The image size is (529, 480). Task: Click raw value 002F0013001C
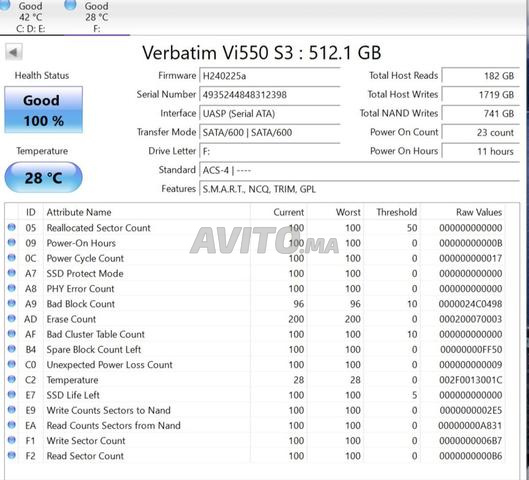(470, 380)
